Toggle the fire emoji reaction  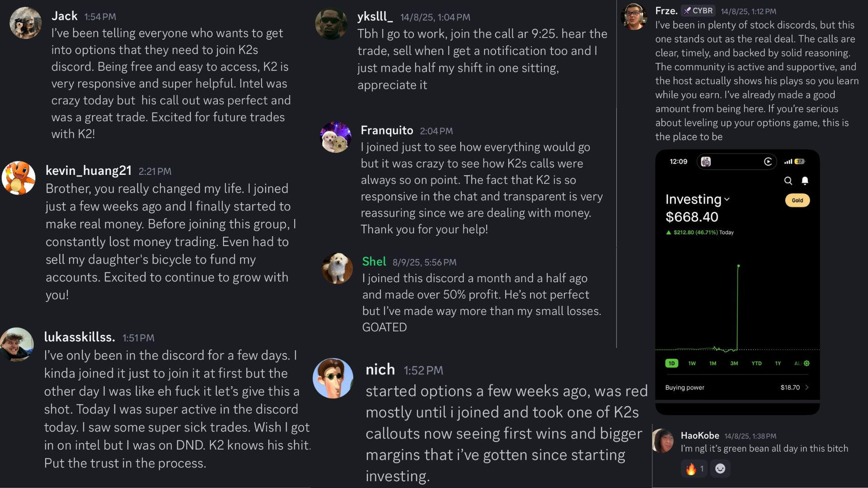tap(694, 469)
